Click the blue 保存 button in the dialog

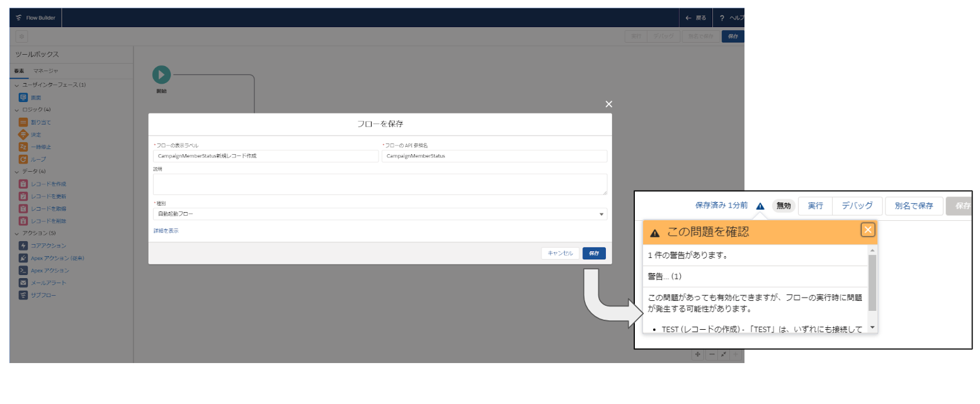pyautogui.click(x=594, y=253)
